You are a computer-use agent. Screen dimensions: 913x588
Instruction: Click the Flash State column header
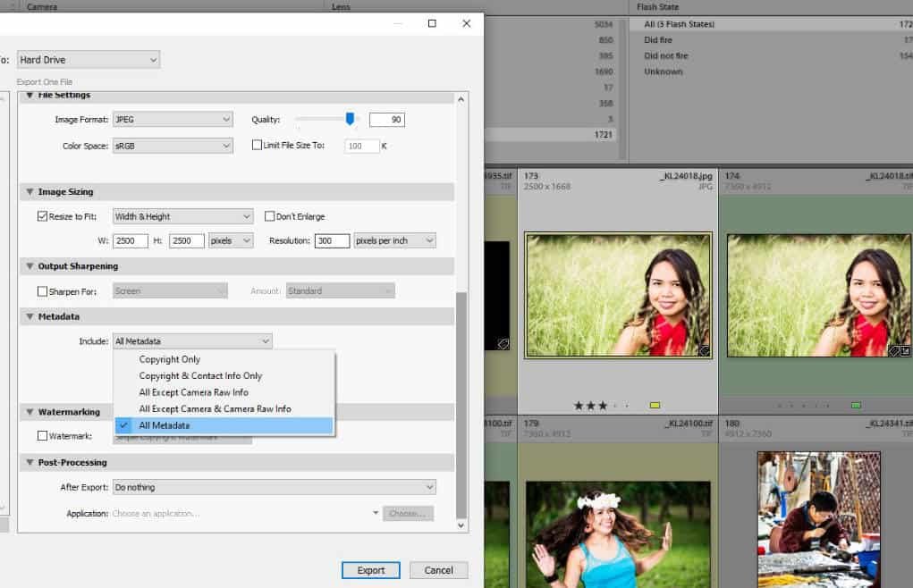point(657,7)
